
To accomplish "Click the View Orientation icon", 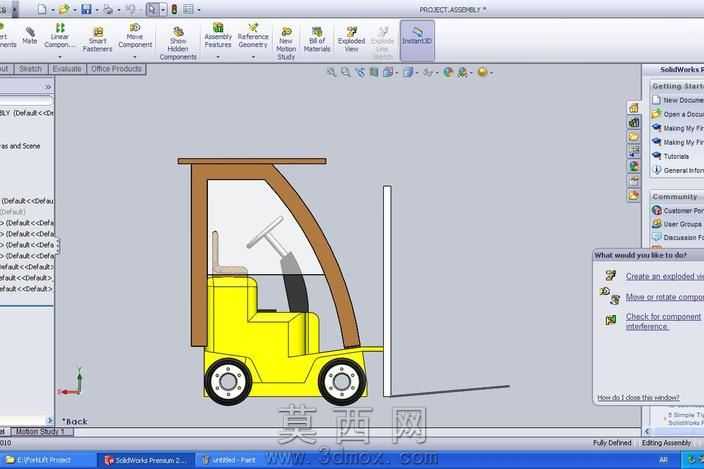I will click(x=388, y=72).
